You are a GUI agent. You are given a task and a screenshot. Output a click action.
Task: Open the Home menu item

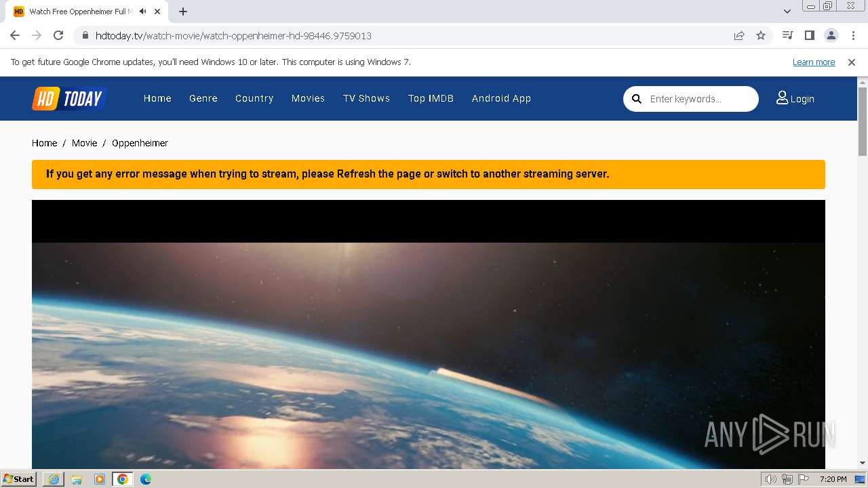click(x=157, y=98)
